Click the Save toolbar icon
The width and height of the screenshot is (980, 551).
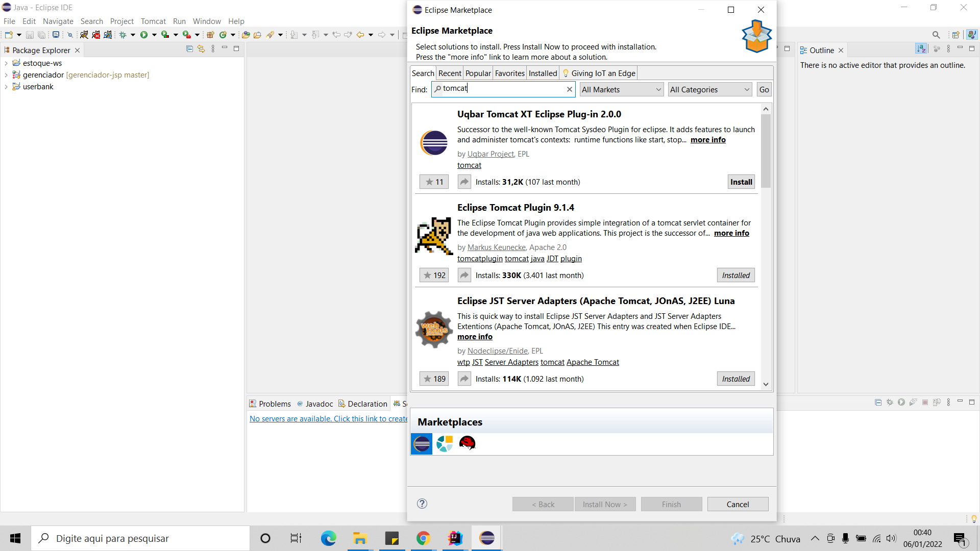point(30,35)
